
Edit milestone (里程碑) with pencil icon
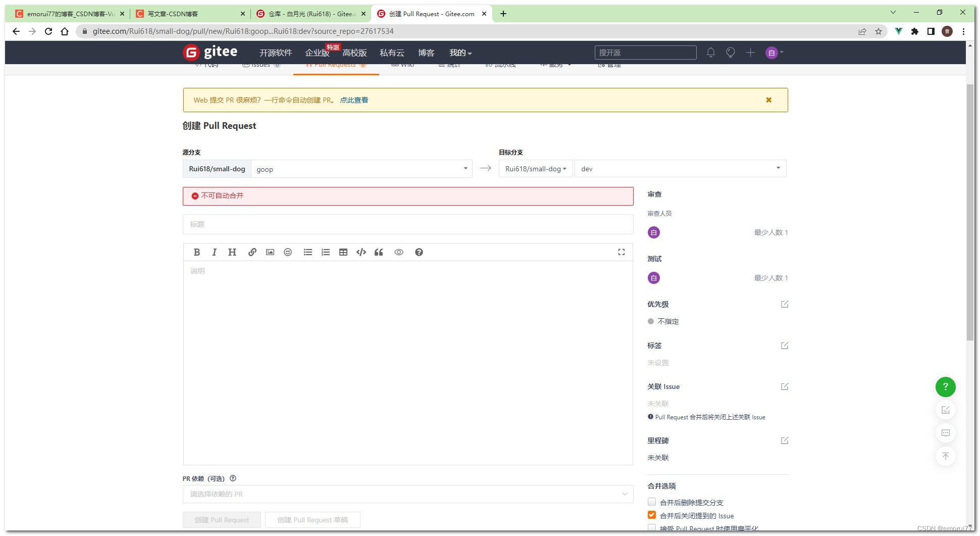pos(785,441)
